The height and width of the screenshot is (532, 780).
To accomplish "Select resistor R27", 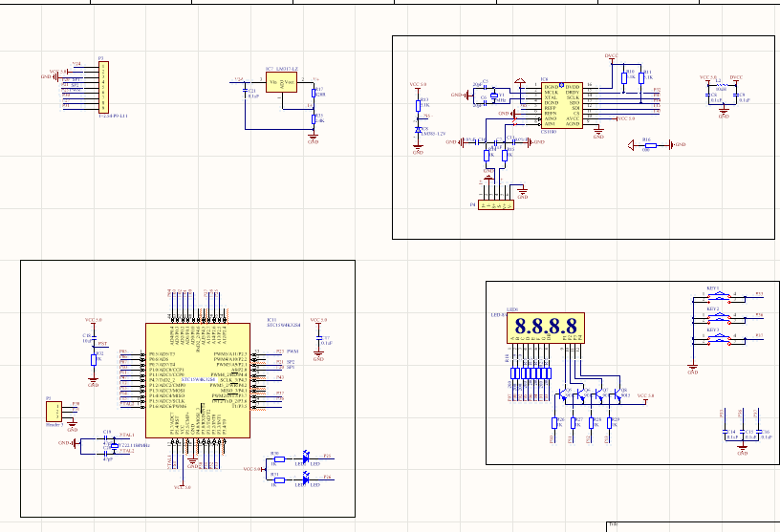I will click(574, 423).
